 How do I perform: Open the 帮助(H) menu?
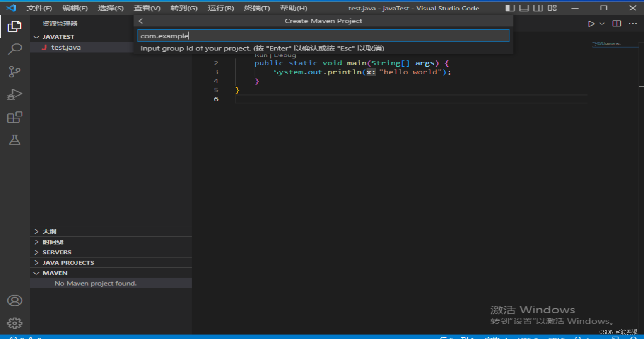pos(294,8)
